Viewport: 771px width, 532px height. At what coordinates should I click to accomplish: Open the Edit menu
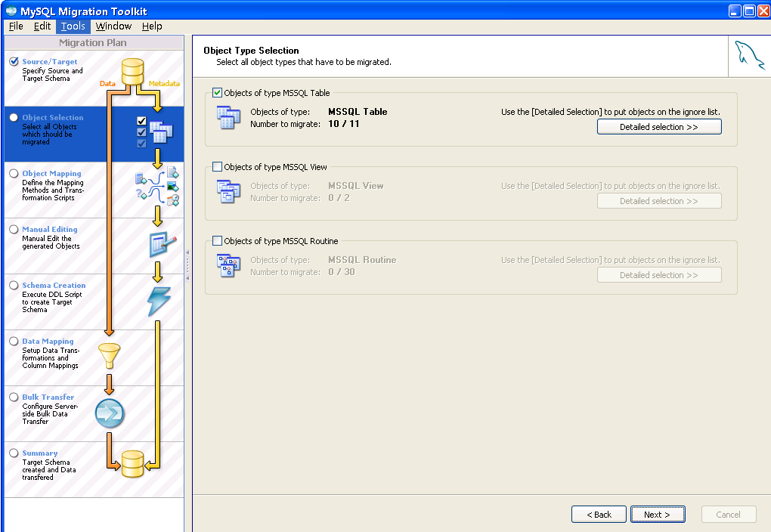[42, 26]
